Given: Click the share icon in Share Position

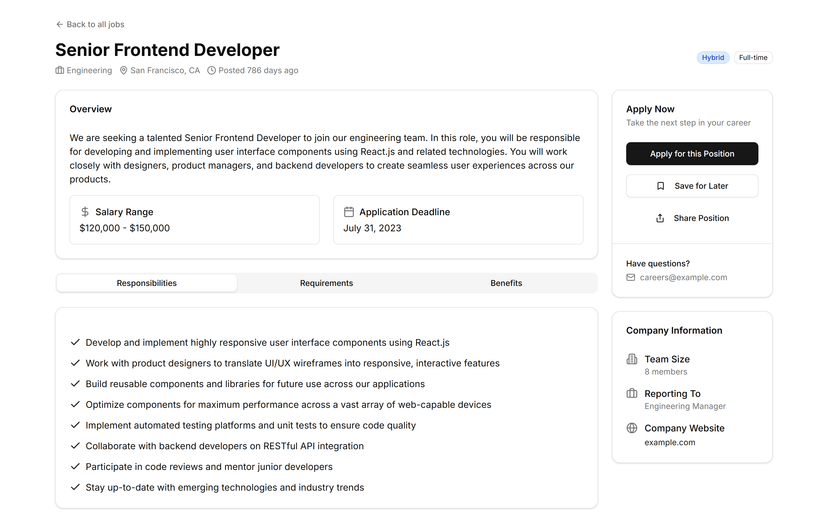Looking at the screenshot, I should pyautogui.click(x=660, y=218).
